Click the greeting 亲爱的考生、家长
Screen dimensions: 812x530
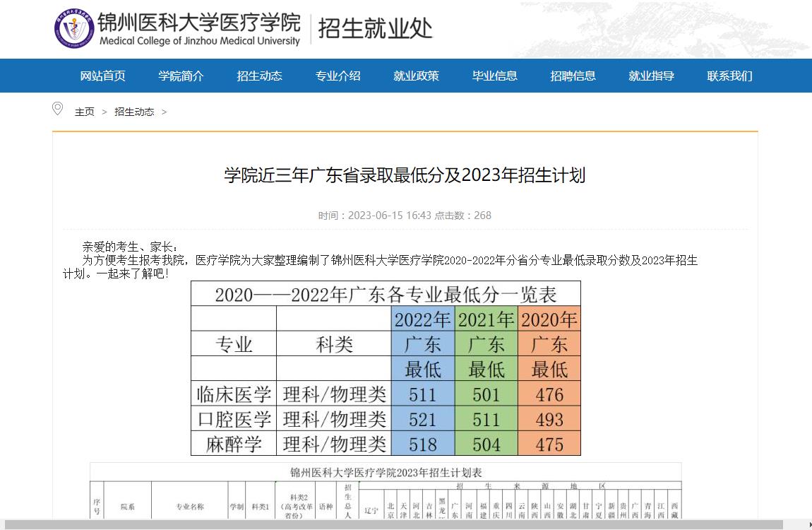[129, 247]
